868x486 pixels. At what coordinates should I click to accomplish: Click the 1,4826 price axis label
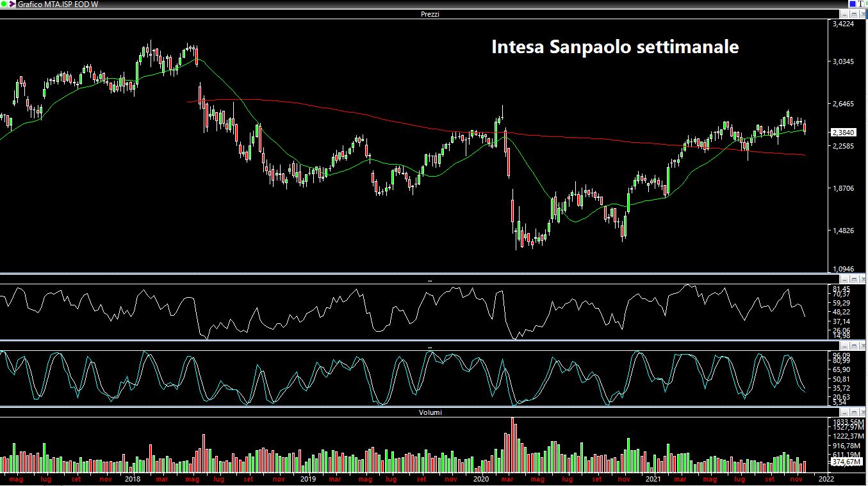(x=842, y=231)
